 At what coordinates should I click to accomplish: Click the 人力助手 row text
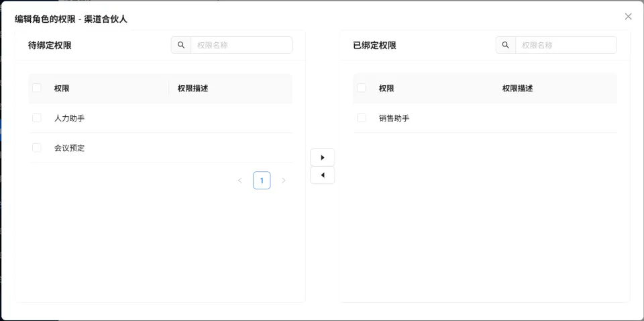(x=69, y=118)
